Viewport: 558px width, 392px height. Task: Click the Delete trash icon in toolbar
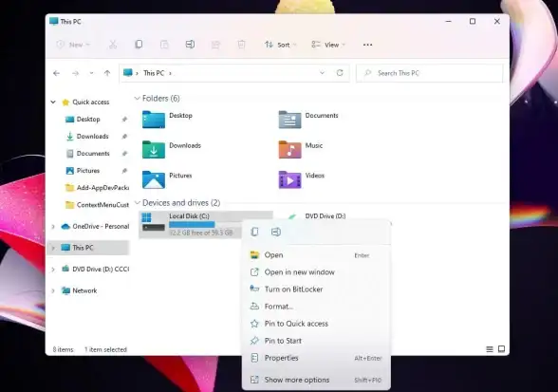click(x=241, y=45)
